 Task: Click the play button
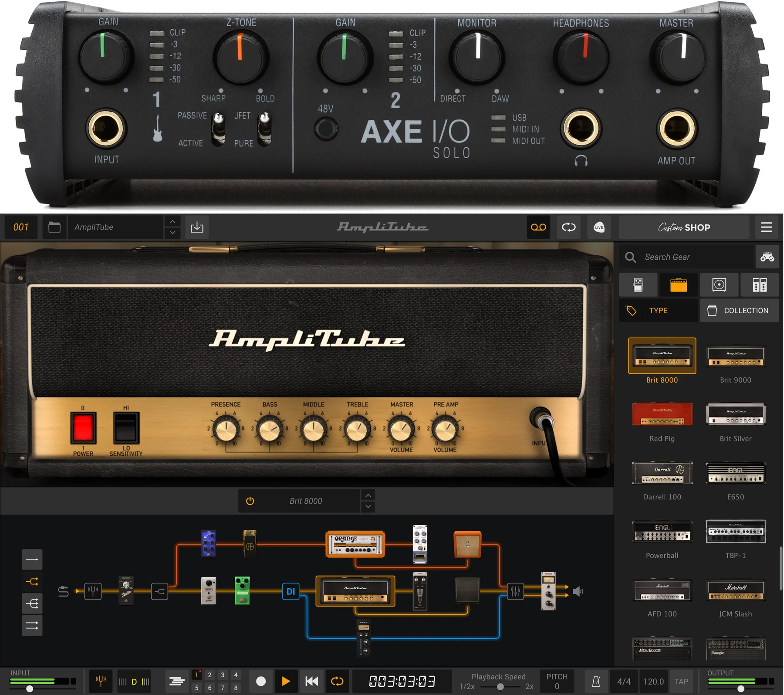286,681
